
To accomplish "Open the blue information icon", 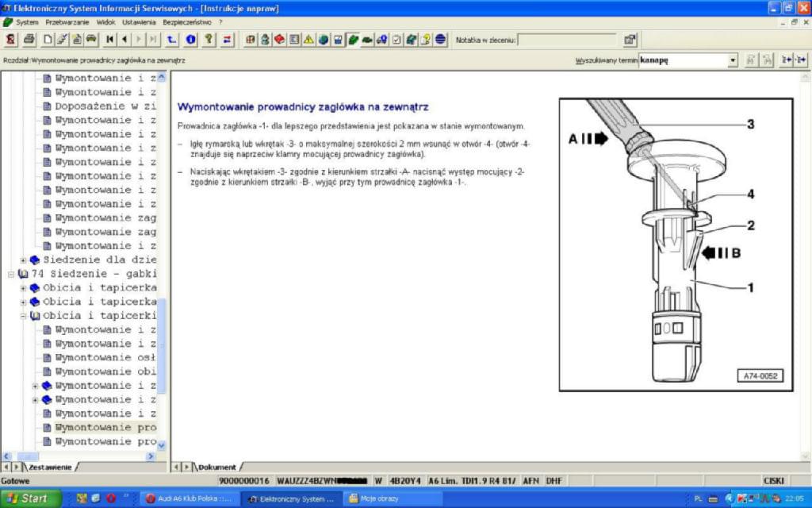I will coord(190,40).
